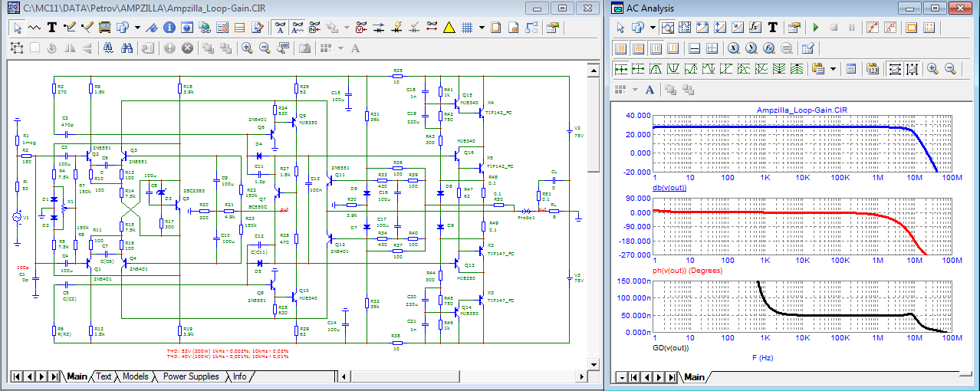This screenshot has height=391, width=980.
Task: Click Zoom In magnifier in AC Analysis toolbar
Action: [932, 68]
